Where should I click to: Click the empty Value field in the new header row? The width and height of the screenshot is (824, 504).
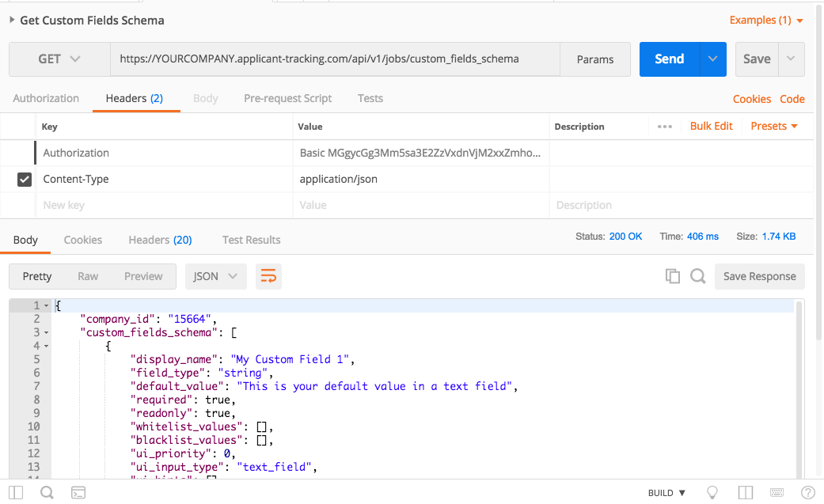click(420, 206)
